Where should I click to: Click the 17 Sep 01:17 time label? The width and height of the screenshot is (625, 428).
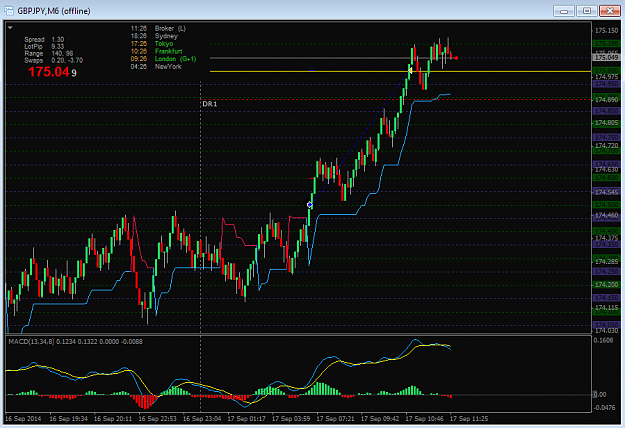(246, 419)
